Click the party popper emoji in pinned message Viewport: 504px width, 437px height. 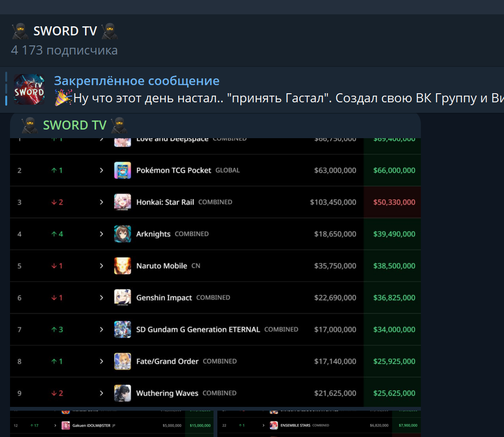coord(63,98)
